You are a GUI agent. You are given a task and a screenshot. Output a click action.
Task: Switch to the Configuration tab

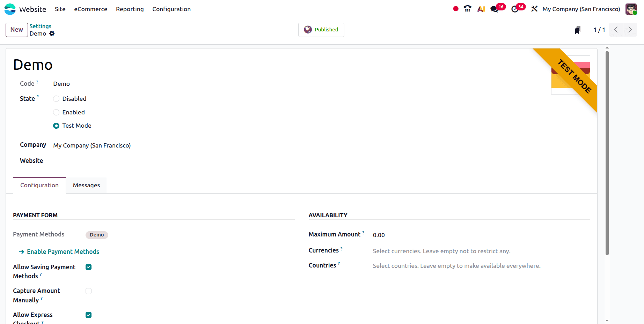pos(39,185)
